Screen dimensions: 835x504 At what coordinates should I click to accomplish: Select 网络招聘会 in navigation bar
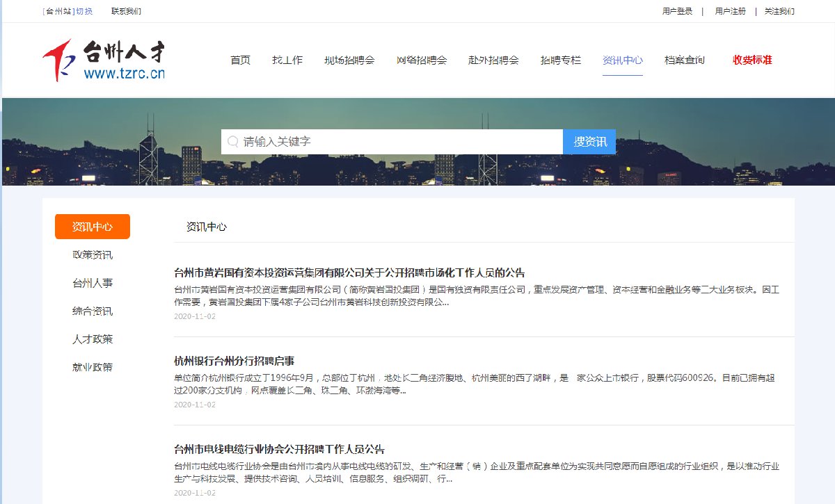point(422,60)
